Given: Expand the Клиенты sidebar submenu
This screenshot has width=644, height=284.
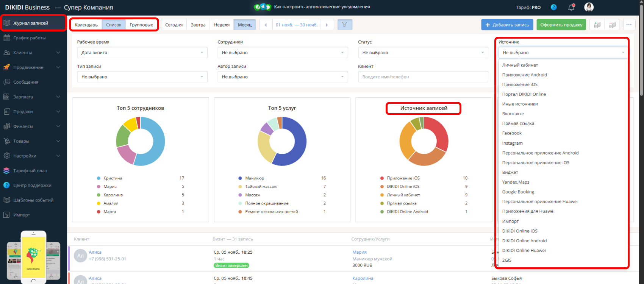Looking at the screenshot, I should [58, 53].
